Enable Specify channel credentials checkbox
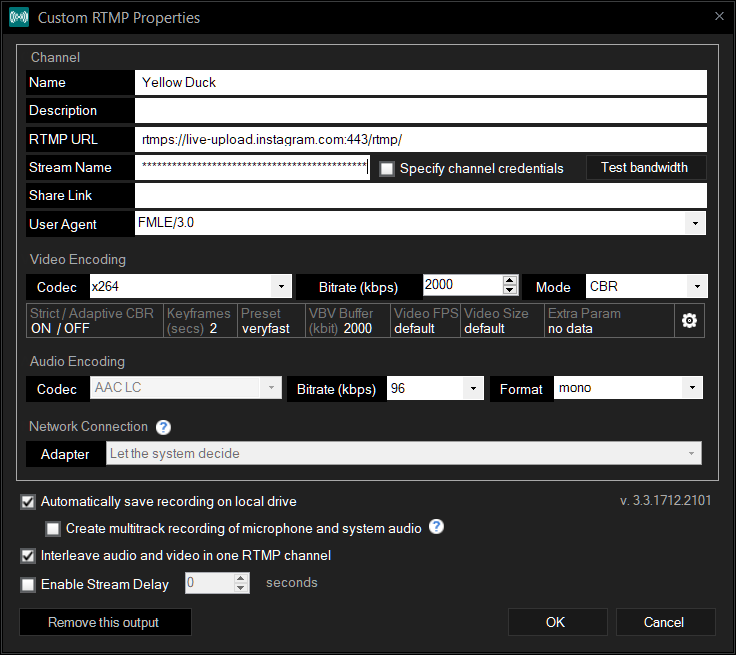Viewport: 736px width, 655px height. 387,169
